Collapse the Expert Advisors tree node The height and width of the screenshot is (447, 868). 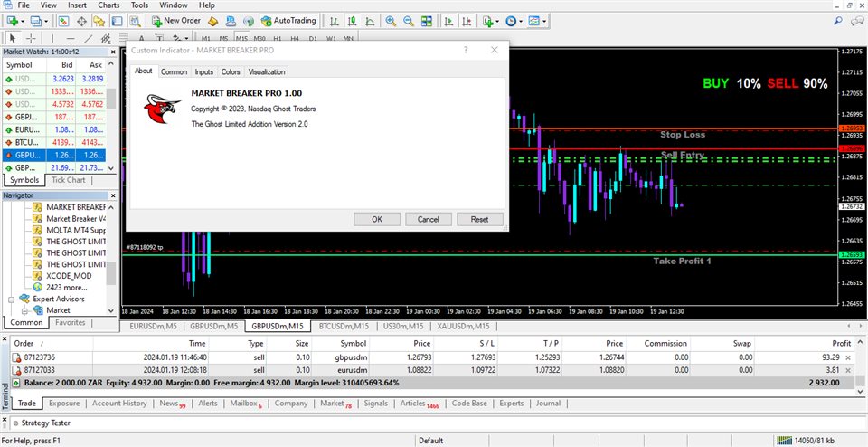click(x=11, y=300)
